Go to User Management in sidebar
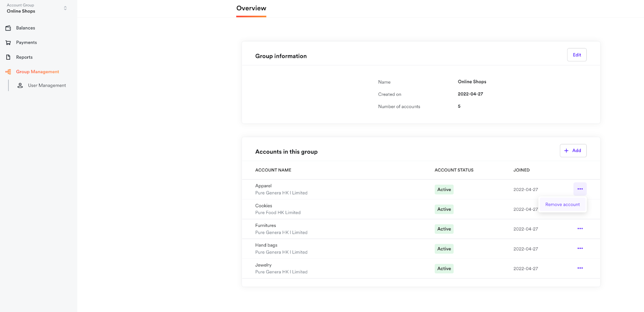 [47, 86]
